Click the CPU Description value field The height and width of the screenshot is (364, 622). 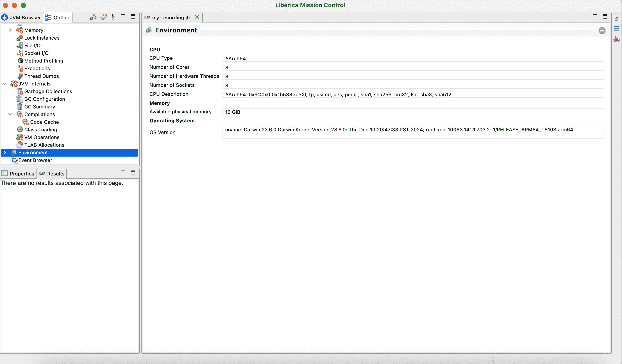(413, 94)
